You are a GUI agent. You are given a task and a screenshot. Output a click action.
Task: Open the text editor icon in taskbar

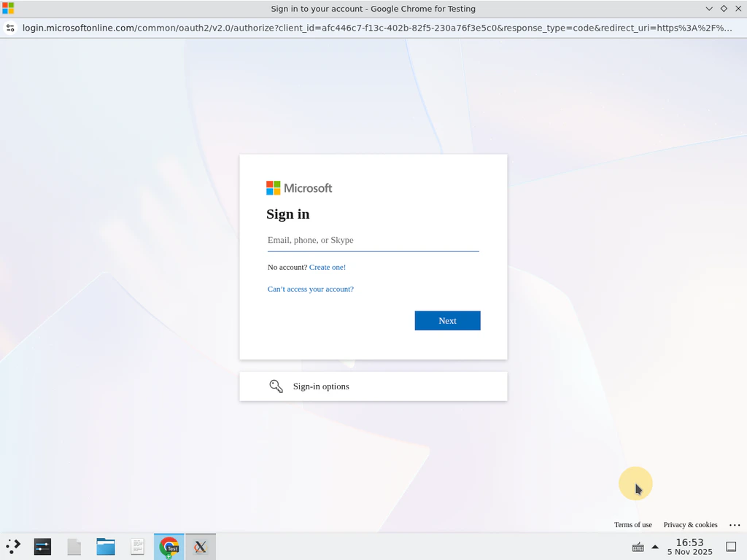click(137, 547)
